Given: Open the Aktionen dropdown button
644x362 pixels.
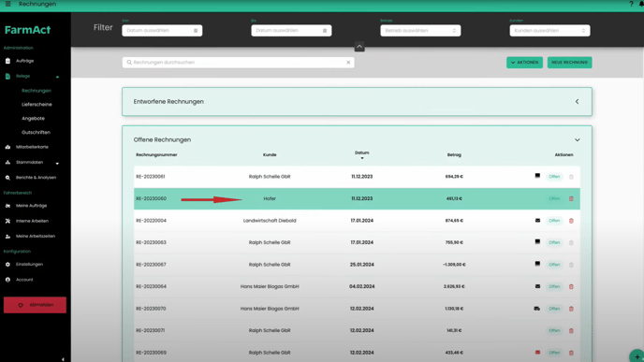Looking at the screenshot, I should tap(524, 63).
